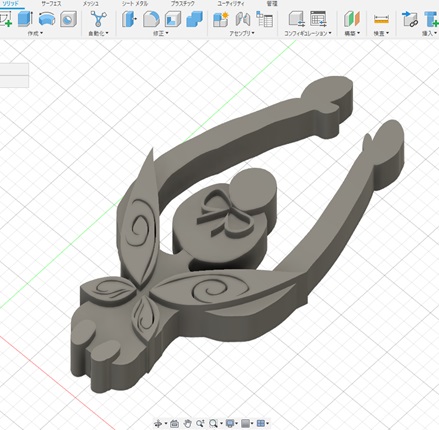Switch to the シートメタル tab
The height and width of the screenshot is (430, 439).
pos(135,4)
